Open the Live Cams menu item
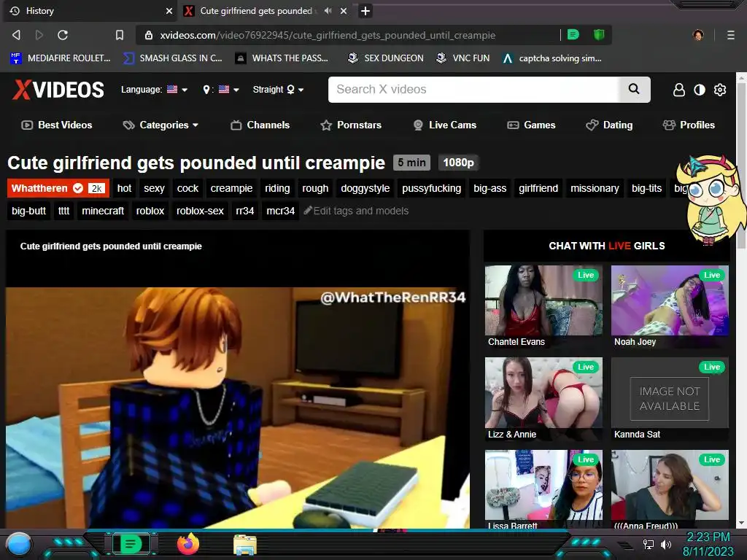Screen dimensions: 747x560 (x=444, y=125)
